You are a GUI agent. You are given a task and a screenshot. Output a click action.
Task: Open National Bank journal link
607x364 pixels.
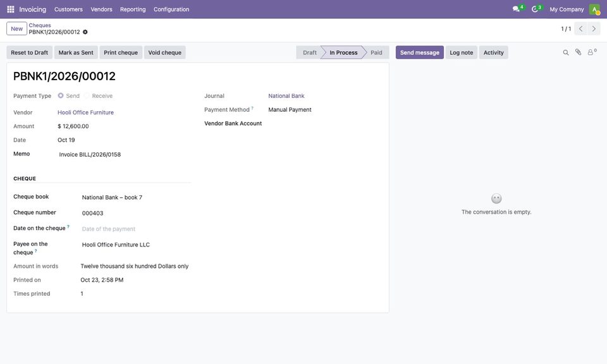[x=286, y=96]
